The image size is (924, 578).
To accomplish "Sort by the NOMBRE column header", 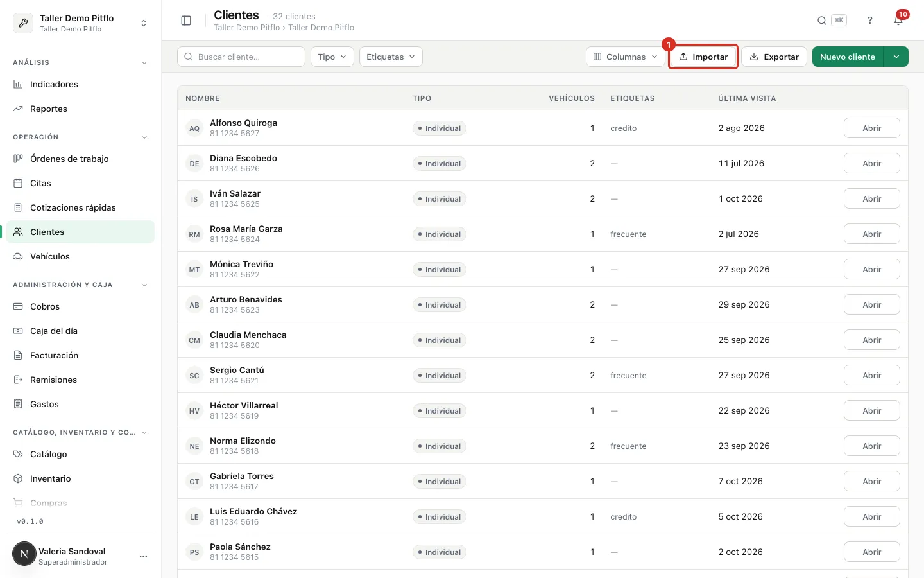I will [x=203, y=98].
